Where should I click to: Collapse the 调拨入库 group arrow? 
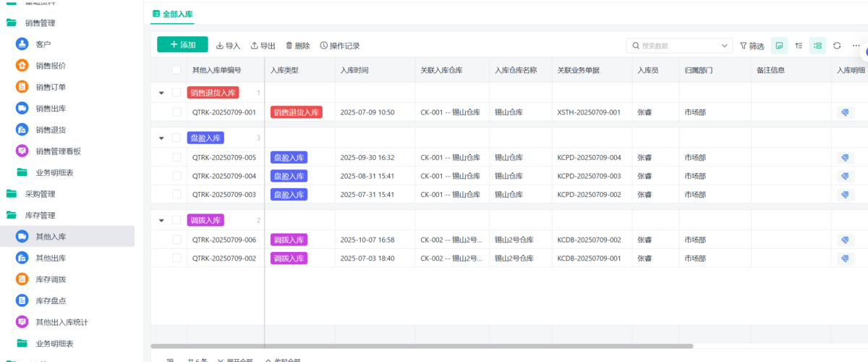tap(161, 220)
